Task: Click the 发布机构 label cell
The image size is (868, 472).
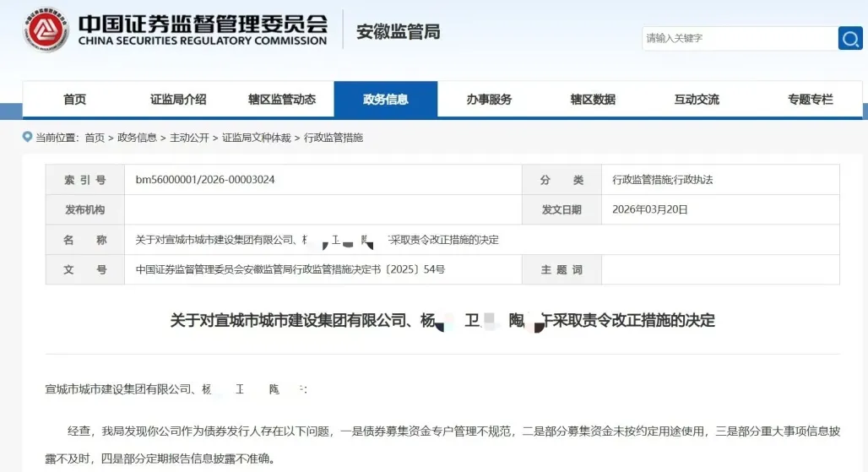Action: click(84, 209)
